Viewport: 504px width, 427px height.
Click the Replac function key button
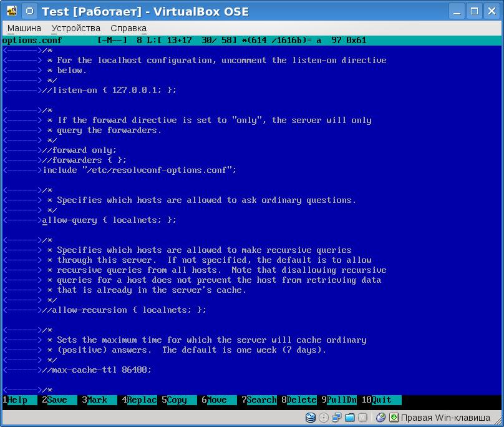pyautogui.click(x=142, y=400)
